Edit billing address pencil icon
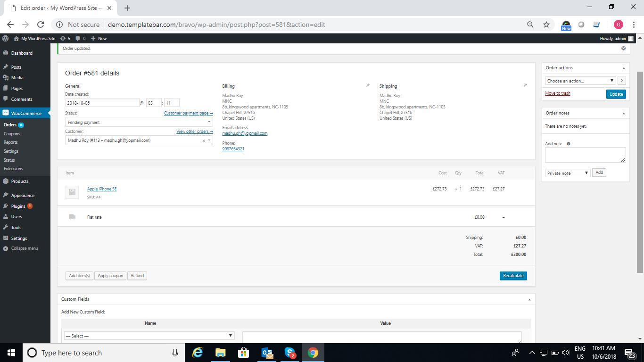Image resolution: width=644 pixels, height=362 pixels. [x=368, y=85]
